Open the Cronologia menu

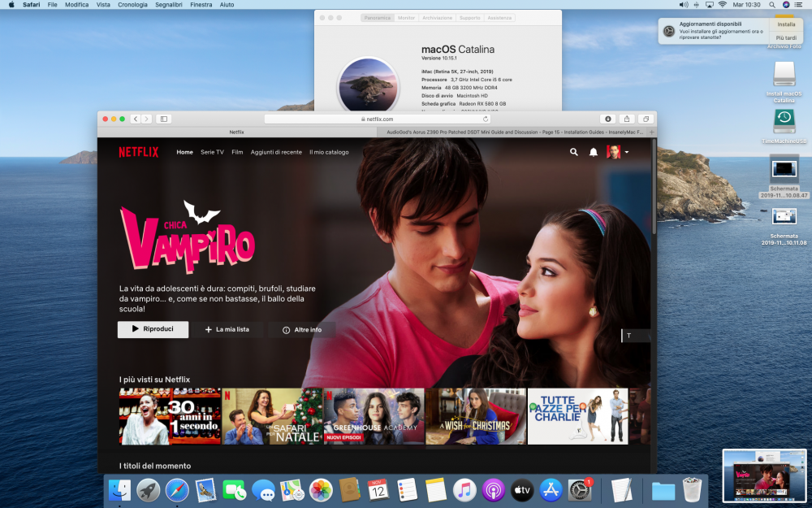tap(132, 5)
